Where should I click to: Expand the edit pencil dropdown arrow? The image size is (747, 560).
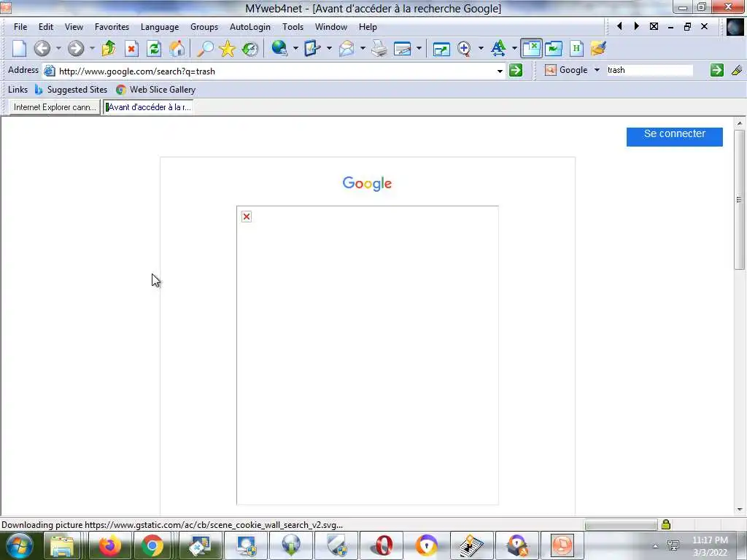(329, 49)
